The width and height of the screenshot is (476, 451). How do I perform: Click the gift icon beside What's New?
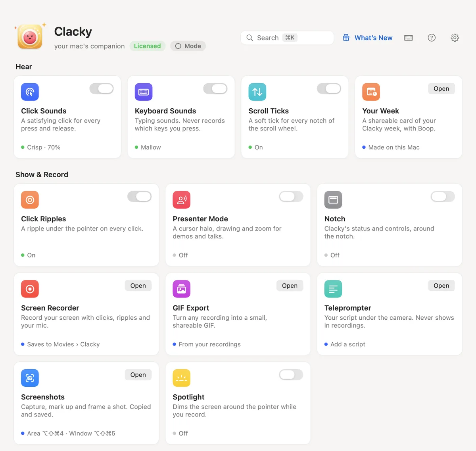coord(346,38)
